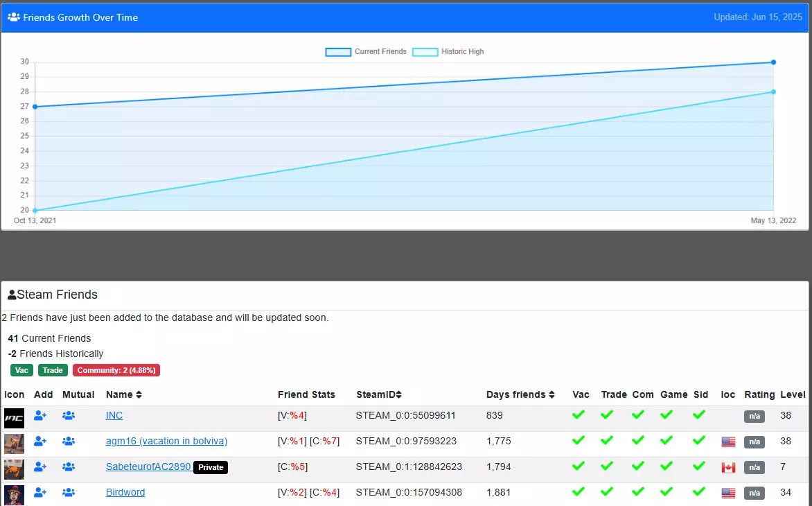Click the "-2 Friends Historically" text
Screen dimensions: 812x506
point(55,354)
